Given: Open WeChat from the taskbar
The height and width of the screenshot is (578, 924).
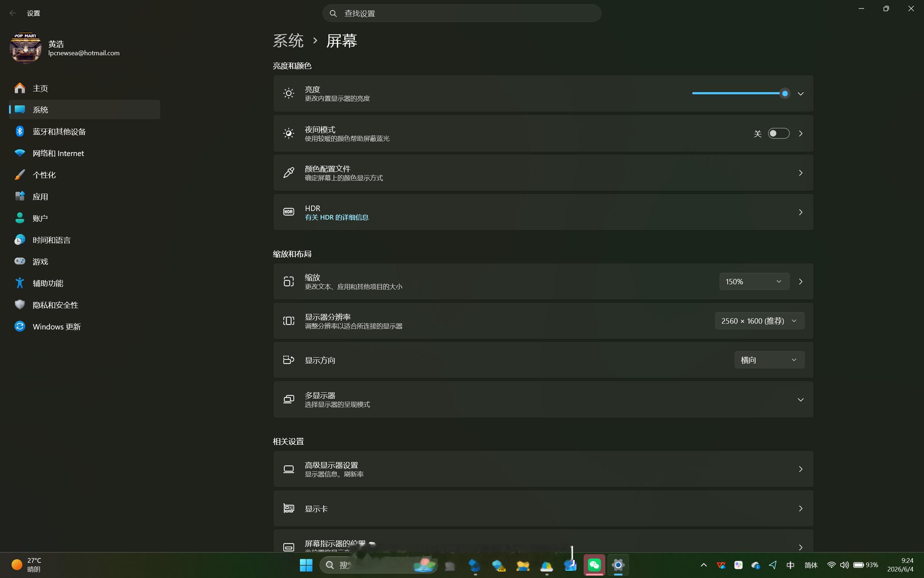Looking at the screenshot, I should (x=594, y=565).
